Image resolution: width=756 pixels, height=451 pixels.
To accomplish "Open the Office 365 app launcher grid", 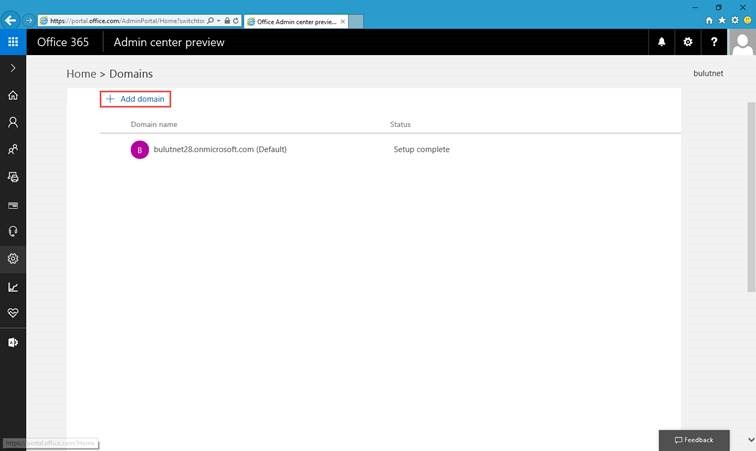I will (13, 42).
